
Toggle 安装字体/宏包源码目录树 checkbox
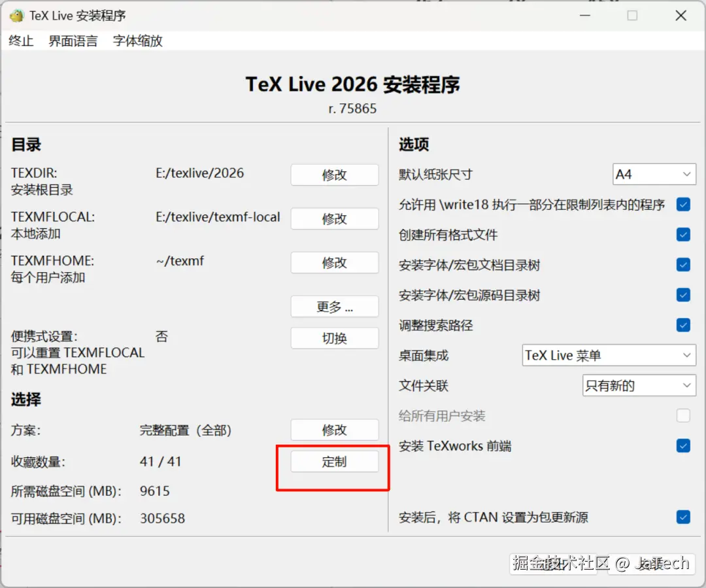tap(684, 295)
